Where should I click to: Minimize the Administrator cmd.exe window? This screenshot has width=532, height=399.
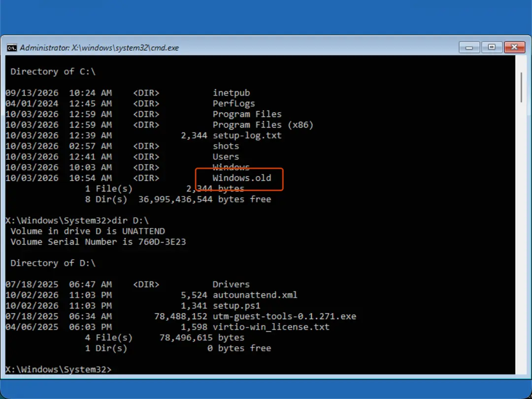(469, 47)
